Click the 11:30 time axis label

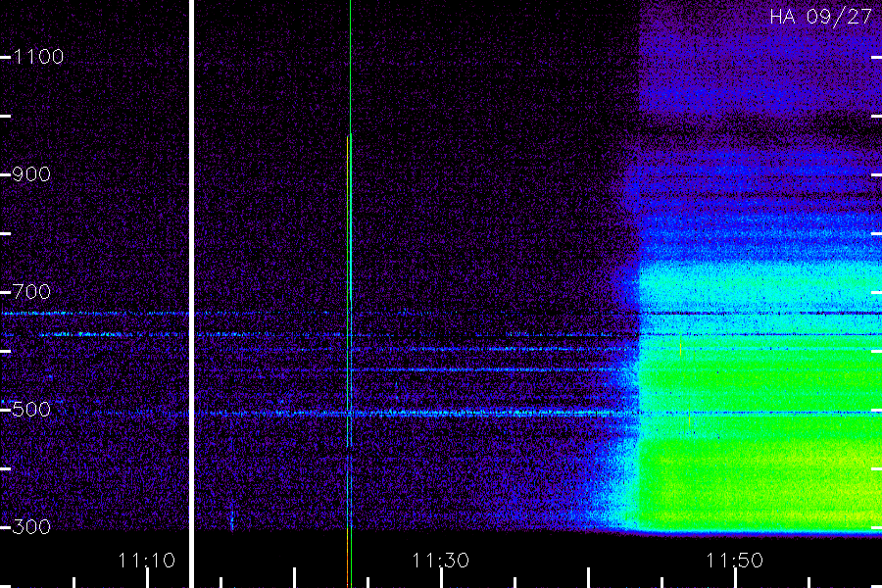pyautogui.click(x=440, y=561)
